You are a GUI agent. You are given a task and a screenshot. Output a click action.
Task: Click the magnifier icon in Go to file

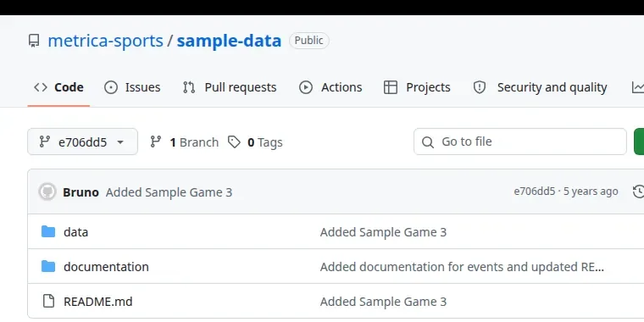(428, 142)
